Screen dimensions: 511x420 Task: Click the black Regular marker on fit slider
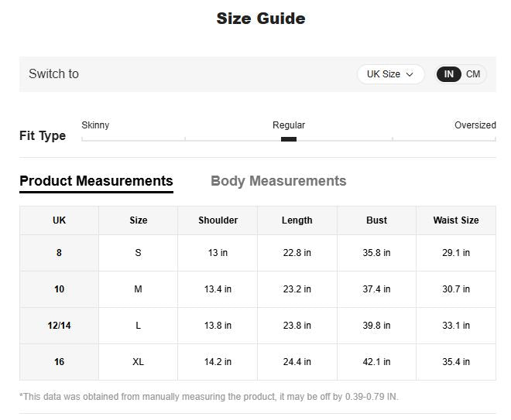(289, 139)
